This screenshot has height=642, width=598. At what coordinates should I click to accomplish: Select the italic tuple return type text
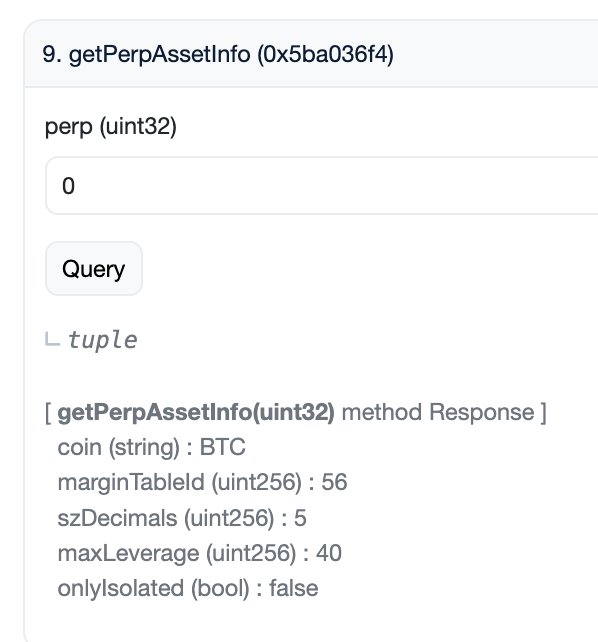tap(102, 340)
